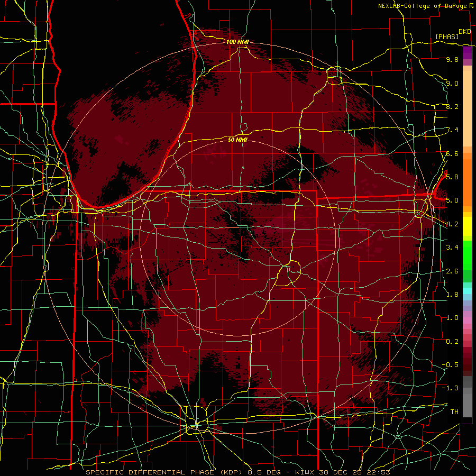Click the pink segment of the color scale
This screenshot has height=476, width=476.
[467, 321]
